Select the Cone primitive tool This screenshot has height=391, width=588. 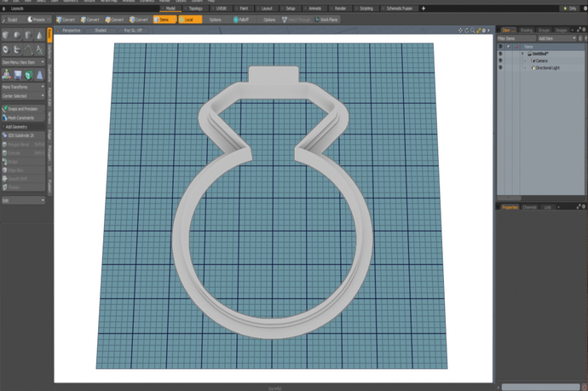coord(39,35)
